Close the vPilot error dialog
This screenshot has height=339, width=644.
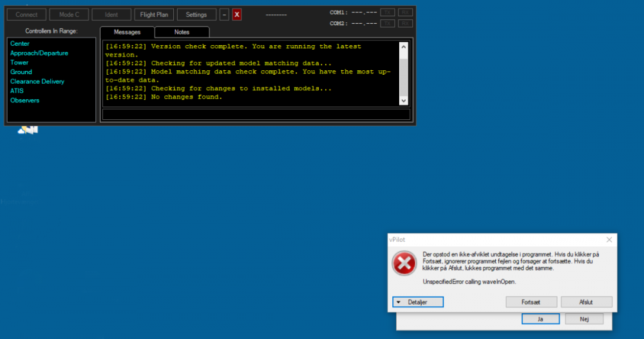pyautogui.click(x=609, y=239)
